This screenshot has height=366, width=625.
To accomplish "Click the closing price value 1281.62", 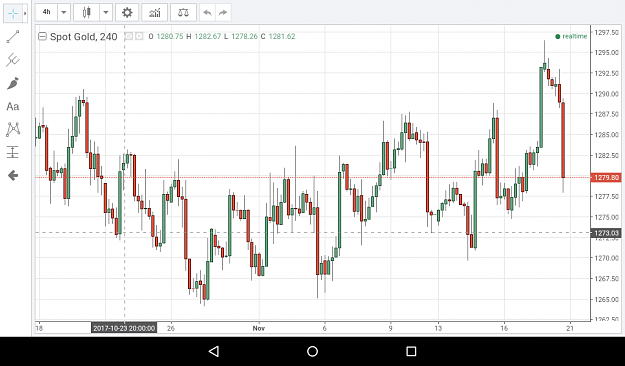I will tap(282, 36).
